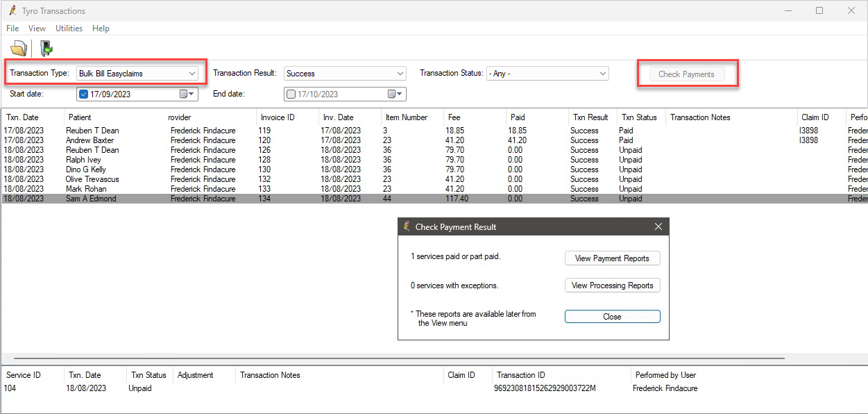
Task: Open the File menu
Action: click(x=12, y=28)
